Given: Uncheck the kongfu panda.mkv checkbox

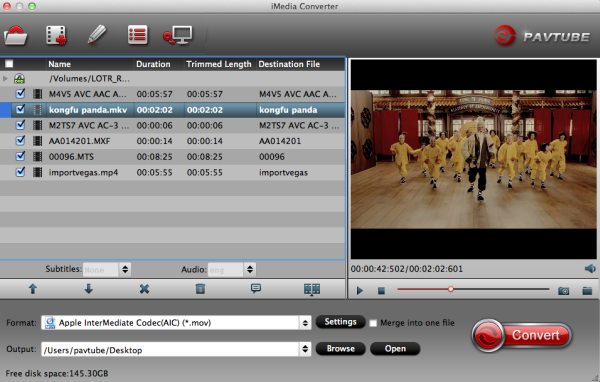Looking at the screenshot, I should click(20, 109).
